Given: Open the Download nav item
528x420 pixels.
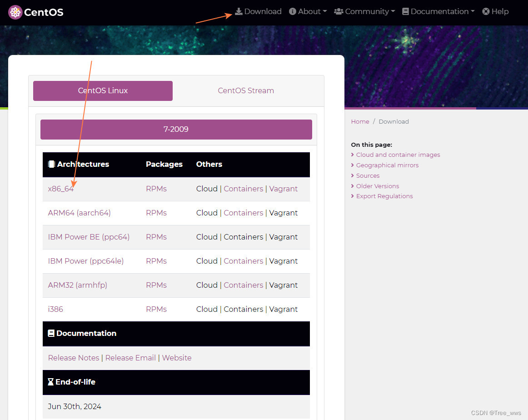Looking at the screenshot, I should (258, 11).
